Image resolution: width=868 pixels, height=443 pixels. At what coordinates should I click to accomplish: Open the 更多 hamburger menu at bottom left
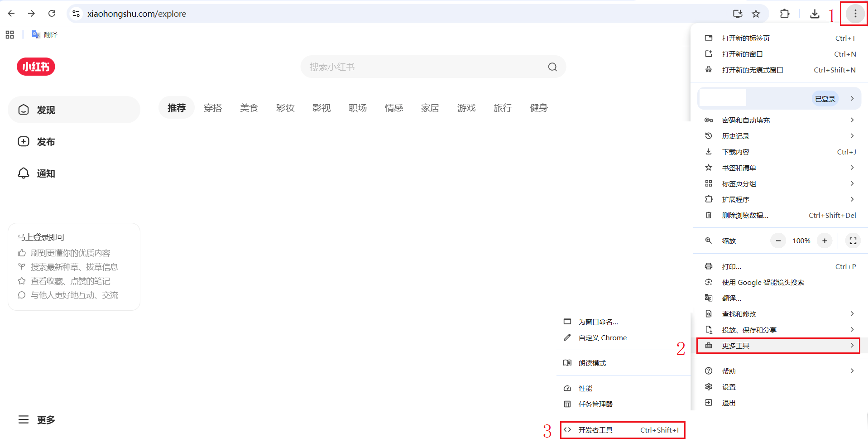(x=36, y=420)
